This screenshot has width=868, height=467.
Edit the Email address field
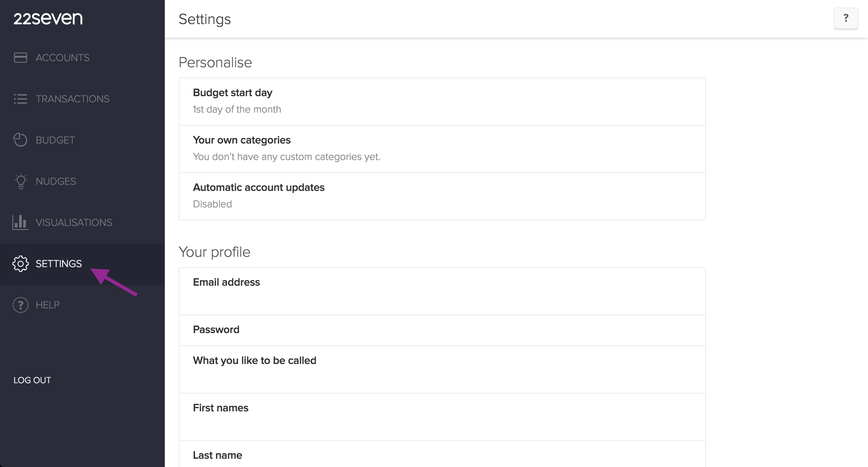coord(442,291)
